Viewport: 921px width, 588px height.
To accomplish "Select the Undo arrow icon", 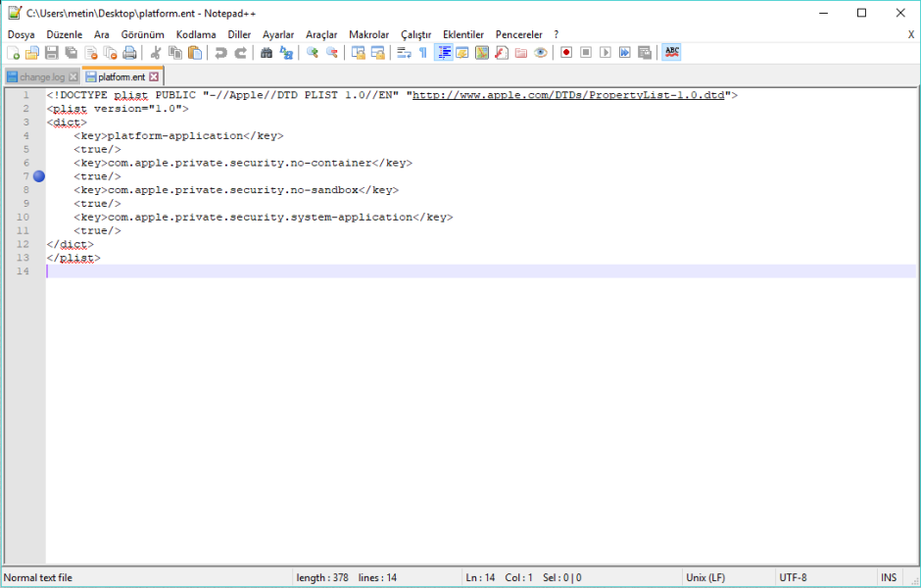I will pos(219,53).
